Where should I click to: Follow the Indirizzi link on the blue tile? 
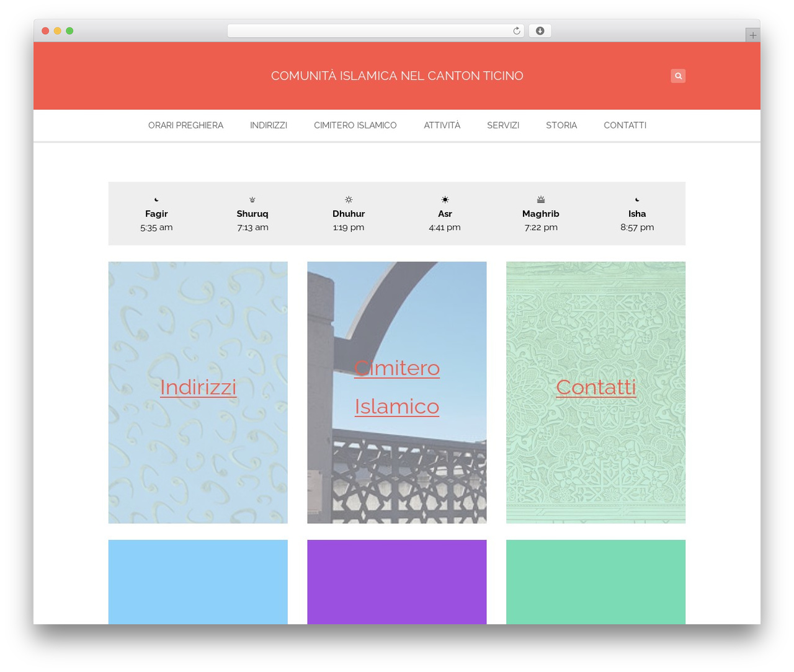click(198, 387)
